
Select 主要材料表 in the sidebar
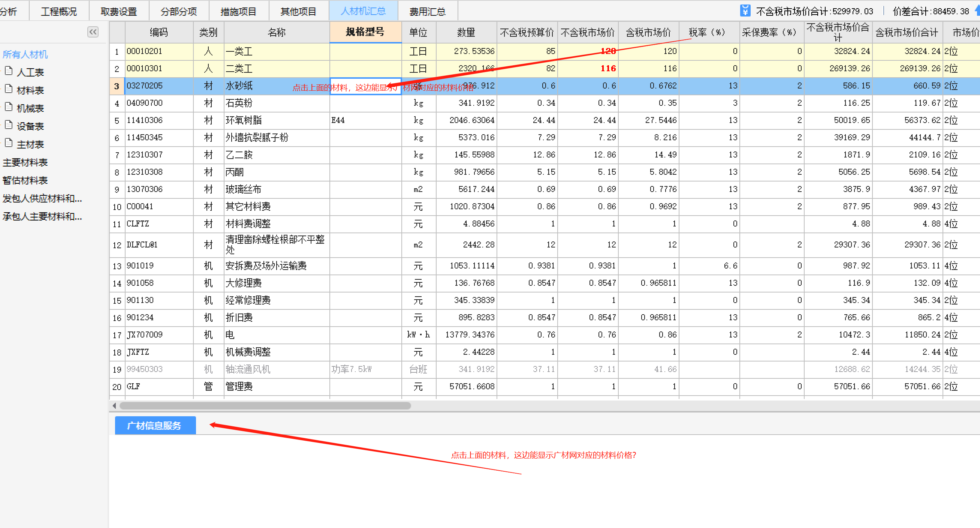point(25,162)
